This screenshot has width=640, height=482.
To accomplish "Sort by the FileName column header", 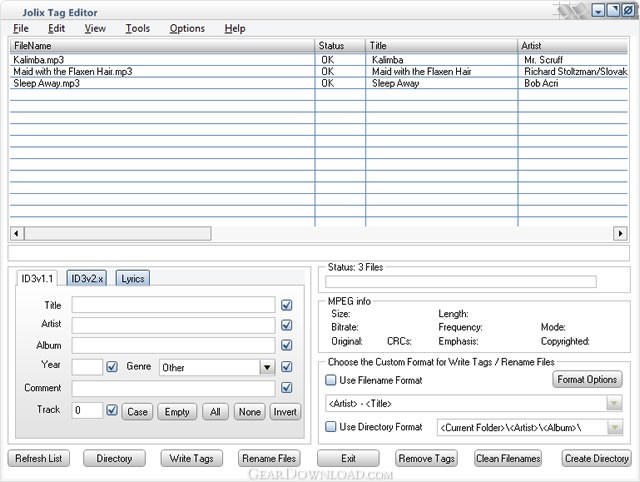I will click(x=162, y=46).
